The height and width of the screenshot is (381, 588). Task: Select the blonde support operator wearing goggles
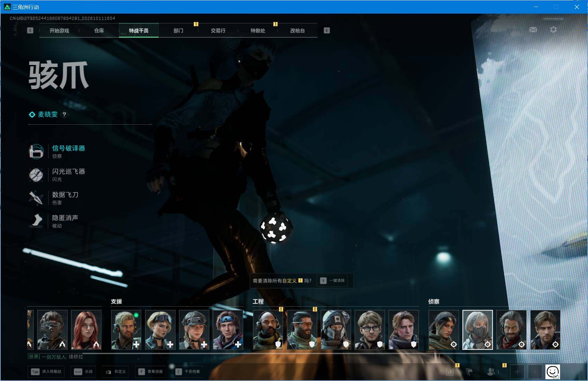point(160,330)
